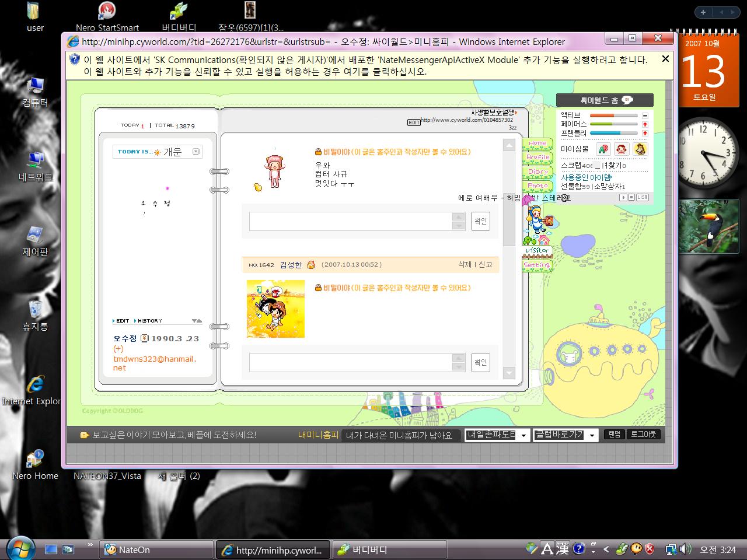This screenshot has height=560, width=747.
Task: Click the 프랜들리 red up-arrow icon
Action: (x=645, y=133)
